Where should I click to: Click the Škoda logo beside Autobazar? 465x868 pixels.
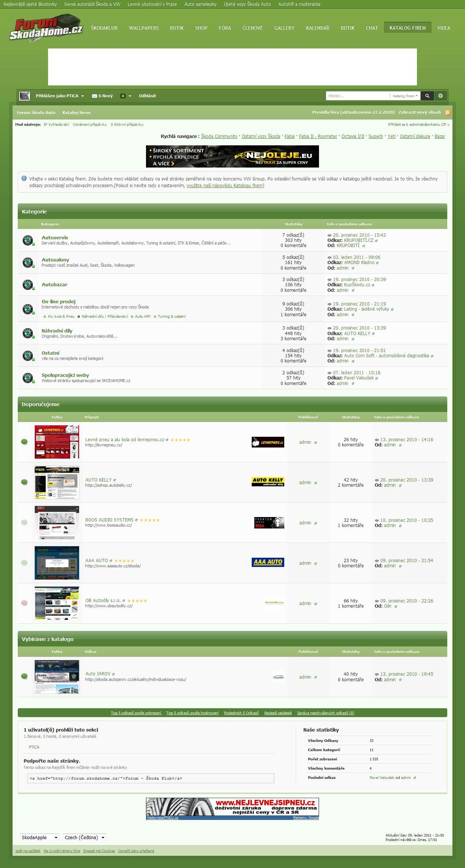(x=28, y=284)
